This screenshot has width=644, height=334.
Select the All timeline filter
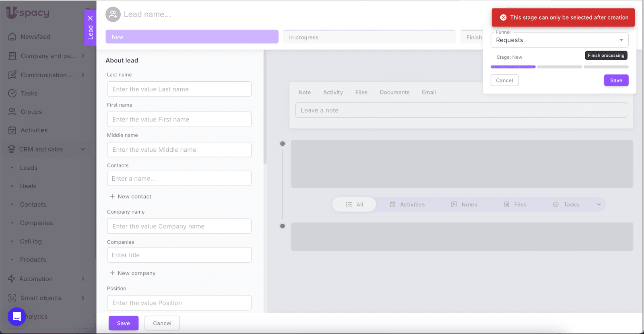pyautogui.click(x=354, y=204)
